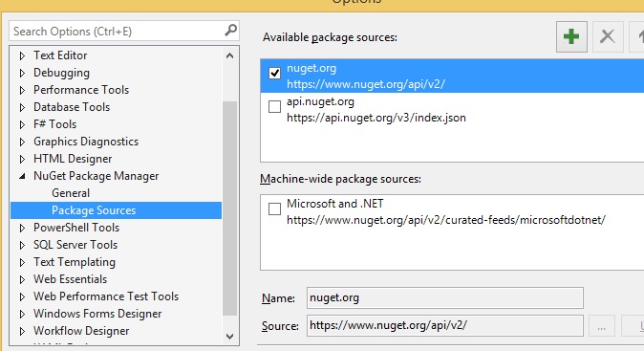Select Web Performance Test Tools label
The height and width of the screenshot is (351, 644).
point(106,296)
